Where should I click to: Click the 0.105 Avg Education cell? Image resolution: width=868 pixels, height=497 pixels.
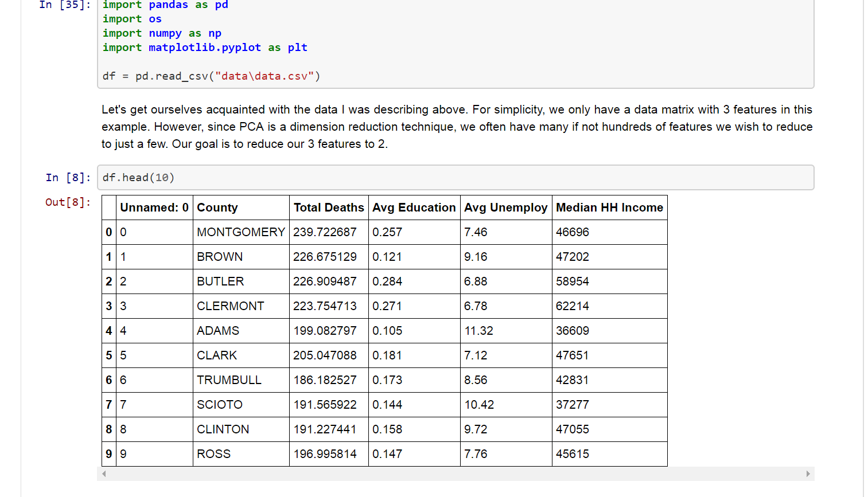pyautogui.click(x=414, y=331)
